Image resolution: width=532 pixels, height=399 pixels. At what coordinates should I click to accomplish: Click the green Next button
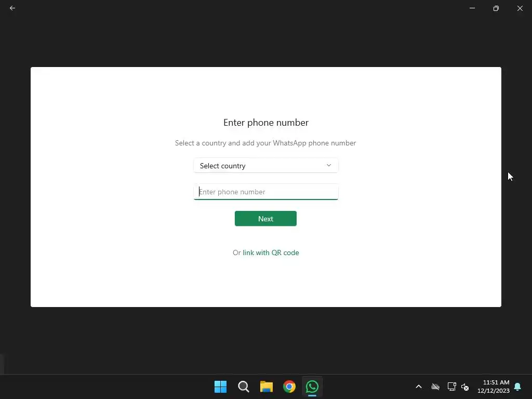(265, 219)
